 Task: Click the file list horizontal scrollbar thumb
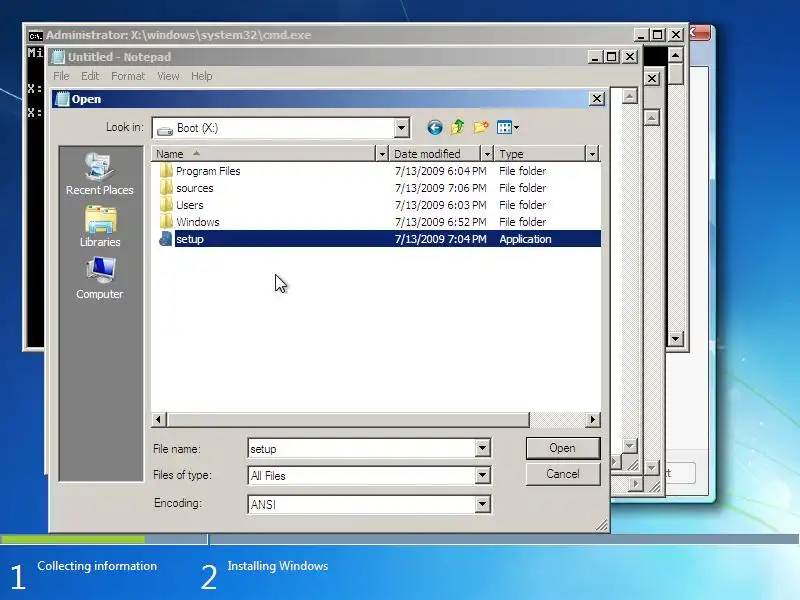pos(348,419)
